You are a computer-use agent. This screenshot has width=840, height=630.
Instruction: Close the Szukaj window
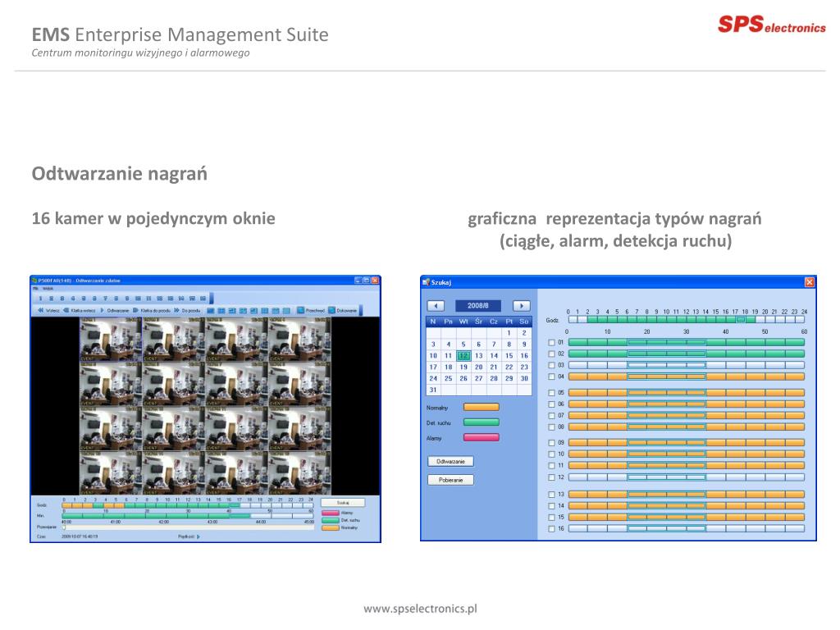(x=810, y=282)
